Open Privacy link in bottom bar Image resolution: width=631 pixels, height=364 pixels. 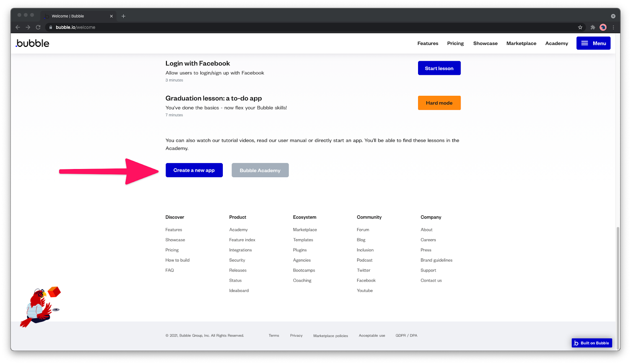coord(296,336)
